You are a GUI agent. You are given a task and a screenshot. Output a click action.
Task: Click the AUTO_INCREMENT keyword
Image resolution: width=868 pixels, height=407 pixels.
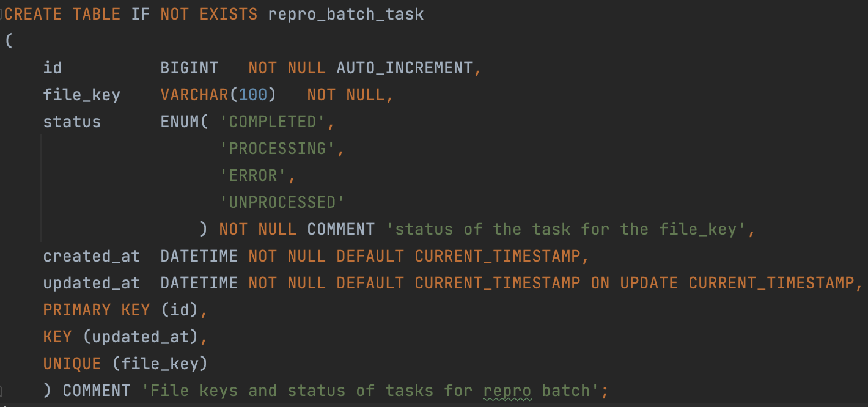click(x=404, y=68)
